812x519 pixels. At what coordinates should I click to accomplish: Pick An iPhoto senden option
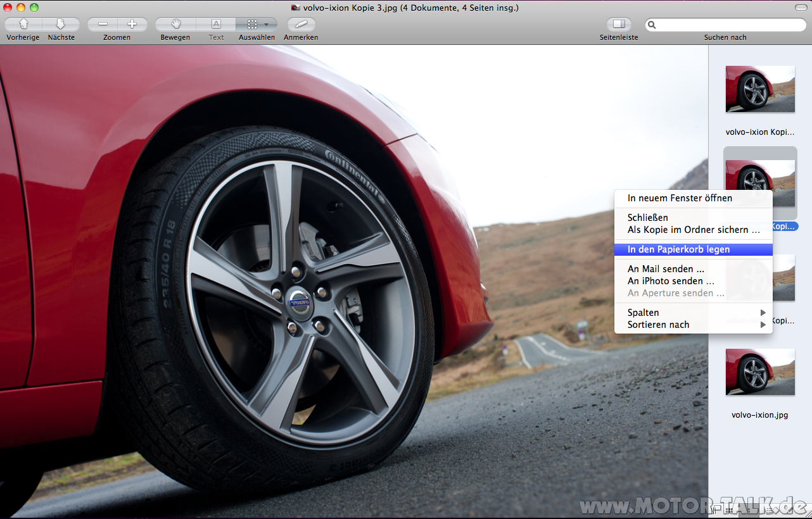pos(671,281)
